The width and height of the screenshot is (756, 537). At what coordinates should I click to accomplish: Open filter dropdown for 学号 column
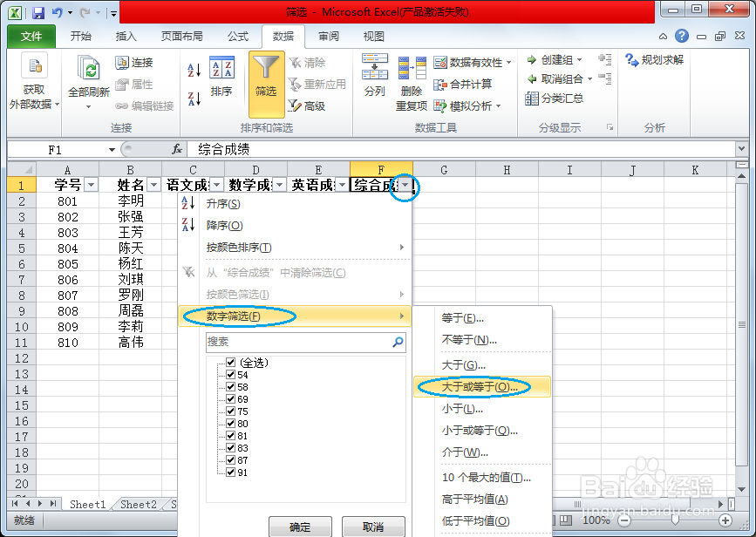tap(92, 185)
